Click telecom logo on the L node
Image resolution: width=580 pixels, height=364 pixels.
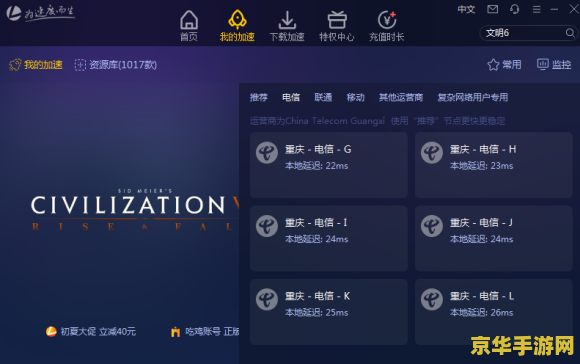(432, 299)
